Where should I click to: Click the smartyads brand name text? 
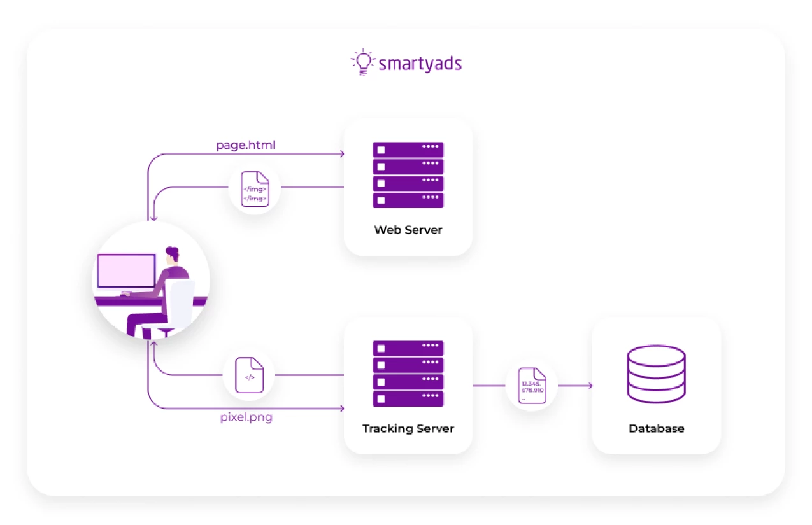pos(420,64)
